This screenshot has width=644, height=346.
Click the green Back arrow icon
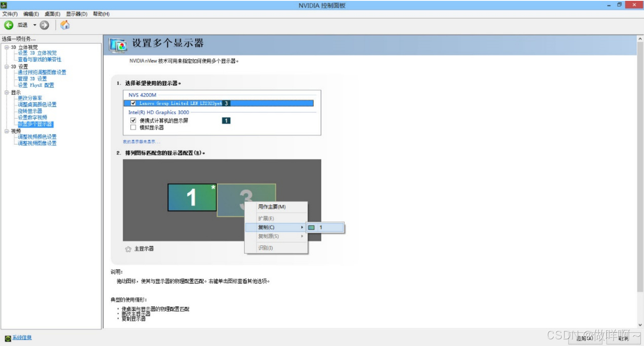click(x=8, y=25)
